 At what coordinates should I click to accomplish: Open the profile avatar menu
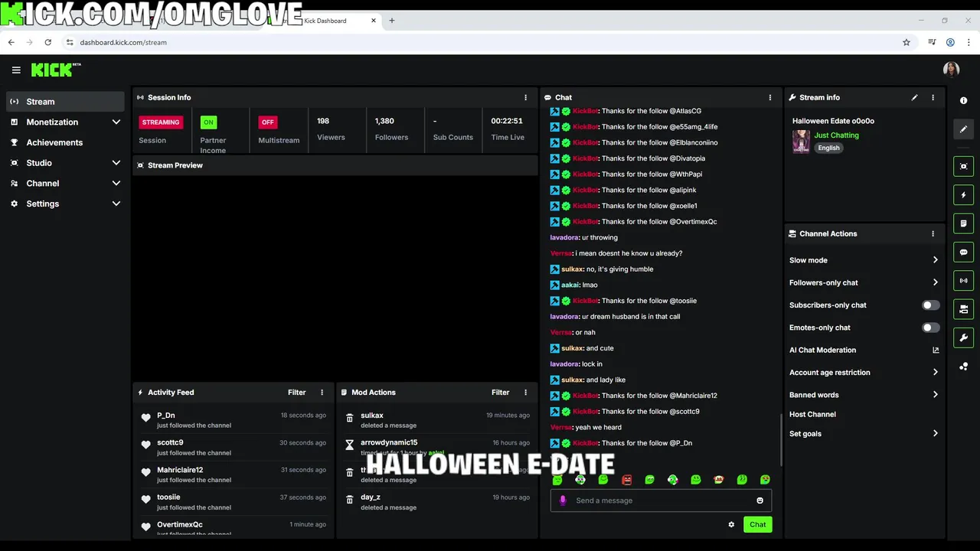951,70
